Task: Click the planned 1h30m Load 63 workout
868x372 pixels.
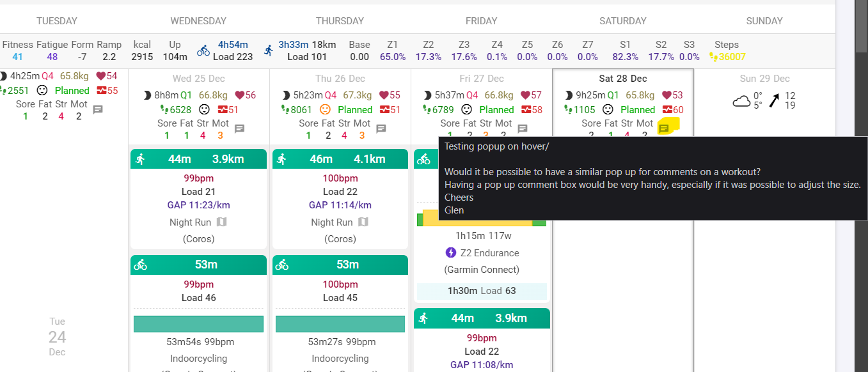Action: pyautogui.click(x=482, y=291)
